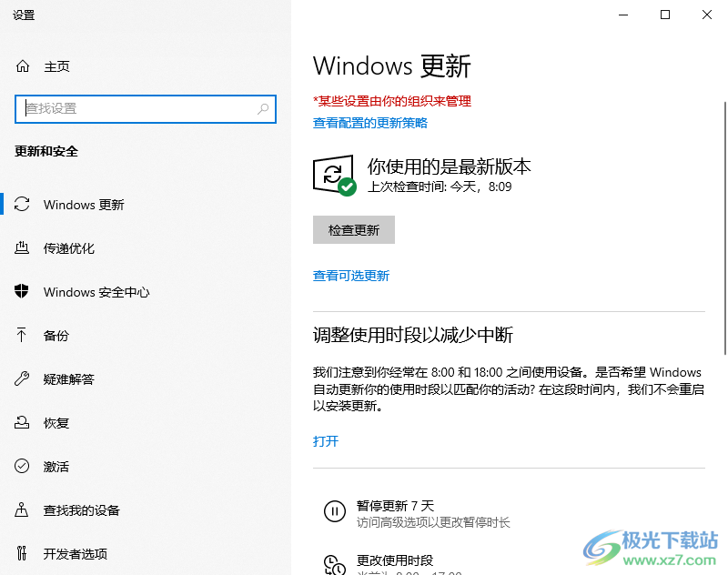728x575 pixels.
Task: Click the 检查更新 button
Action: tap(354, 229)
